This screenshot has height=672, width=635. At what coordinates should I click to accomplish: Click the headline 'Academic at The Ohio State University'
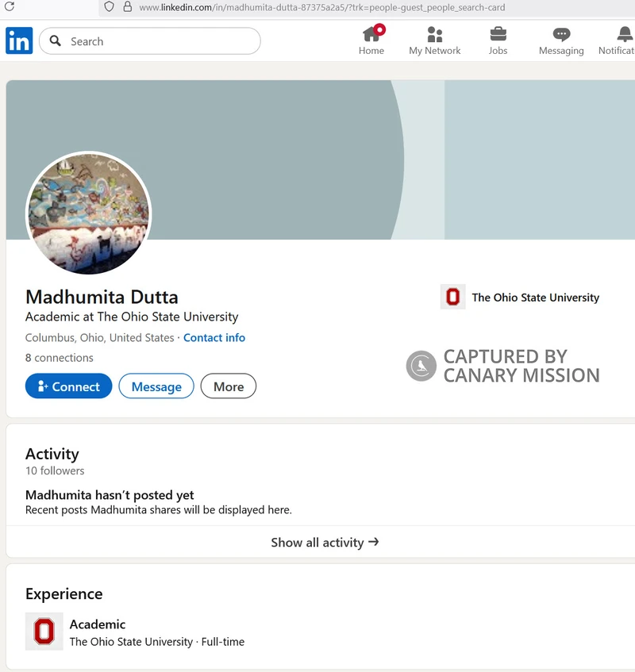pos(132,317)
